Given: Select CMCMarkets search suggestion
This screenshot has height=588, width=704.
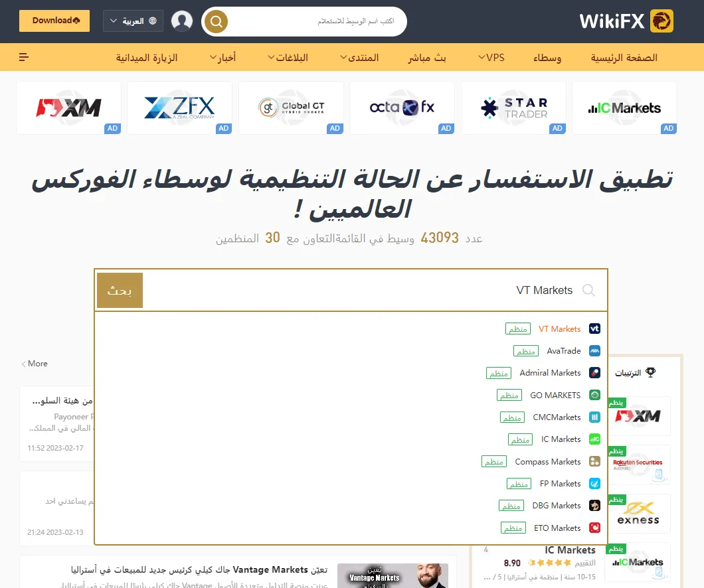Looking at the screenshot, I should 557,417.
